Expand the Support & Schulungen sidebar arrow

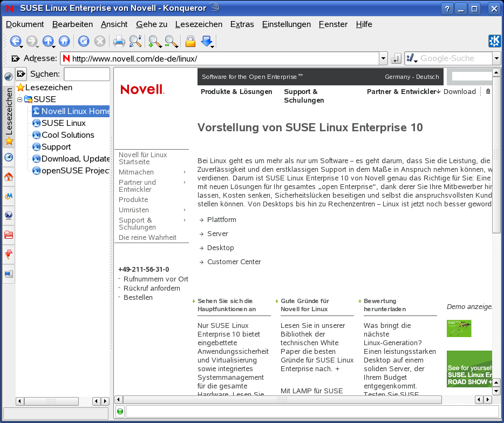(x=185, y=220)
